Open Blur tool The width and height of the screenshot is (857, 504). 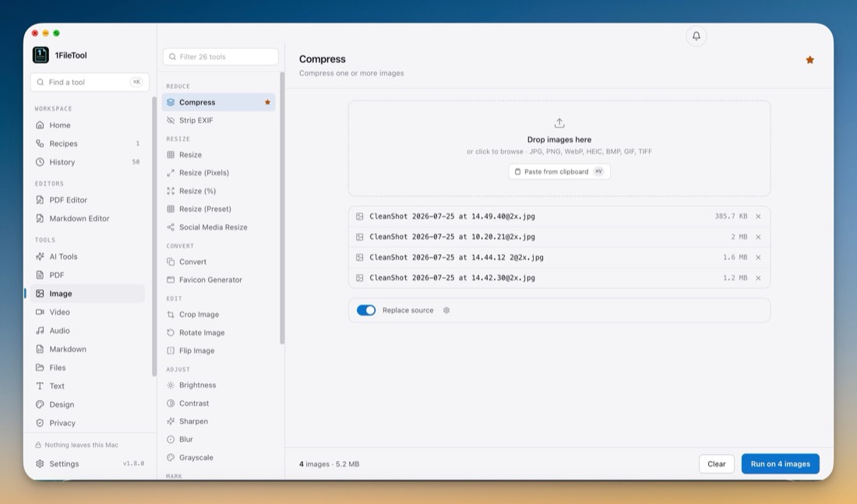[219, 439]
